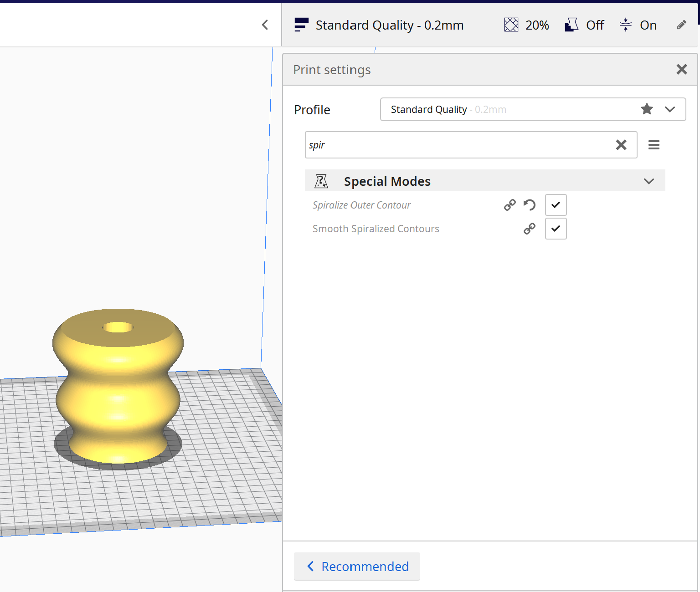Uncheck Smooth Spiralized Contours

click(x=556, y=229)
